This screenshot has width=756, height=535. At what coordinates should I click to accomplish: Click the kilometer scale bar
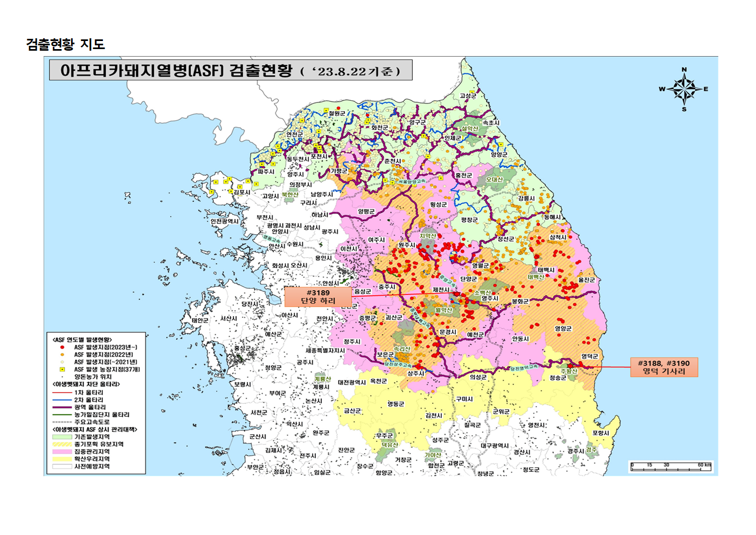[x=671, y=467]
